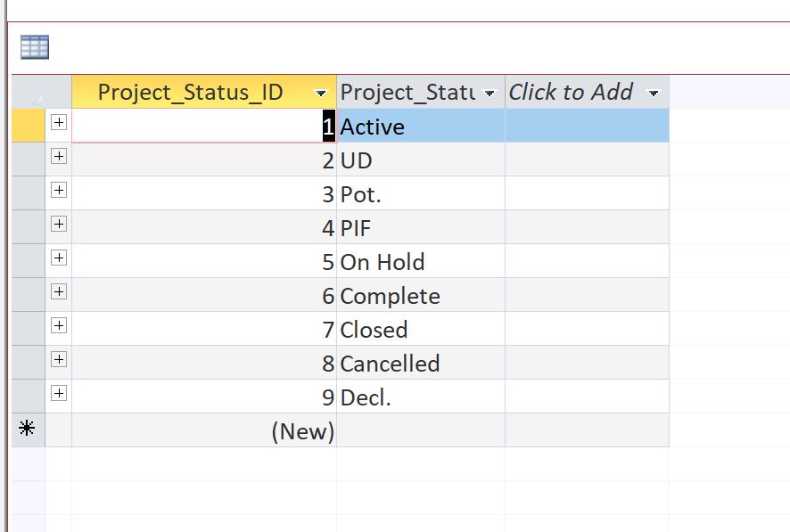This screenshot has height=532, width=790.
Task: Click the select-all corner box of the datasheet
Action: (x=28, y=93)
